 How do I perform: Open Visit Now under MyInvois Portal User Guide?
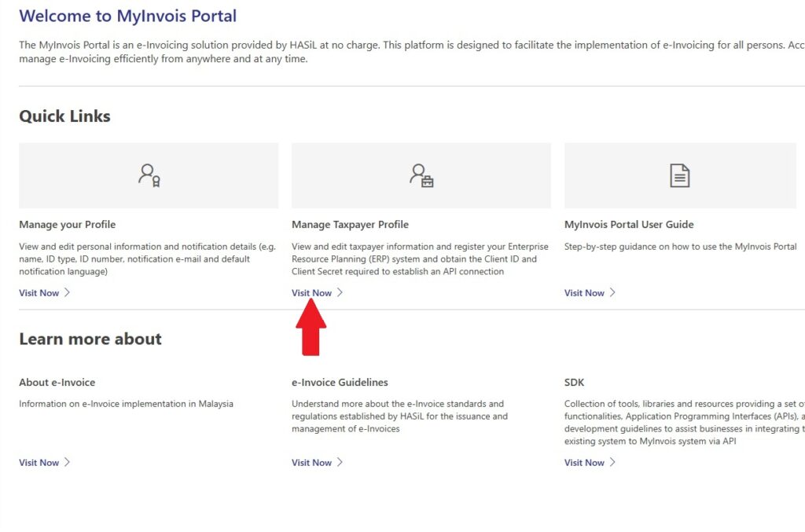(x=584, y=293)
